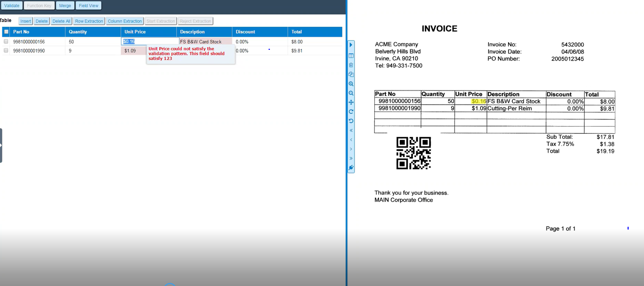Image resolution: width=644 pixels, height=286 pixels.
Task: Click the zoom in magnifier icon
Action: (351, 84)
